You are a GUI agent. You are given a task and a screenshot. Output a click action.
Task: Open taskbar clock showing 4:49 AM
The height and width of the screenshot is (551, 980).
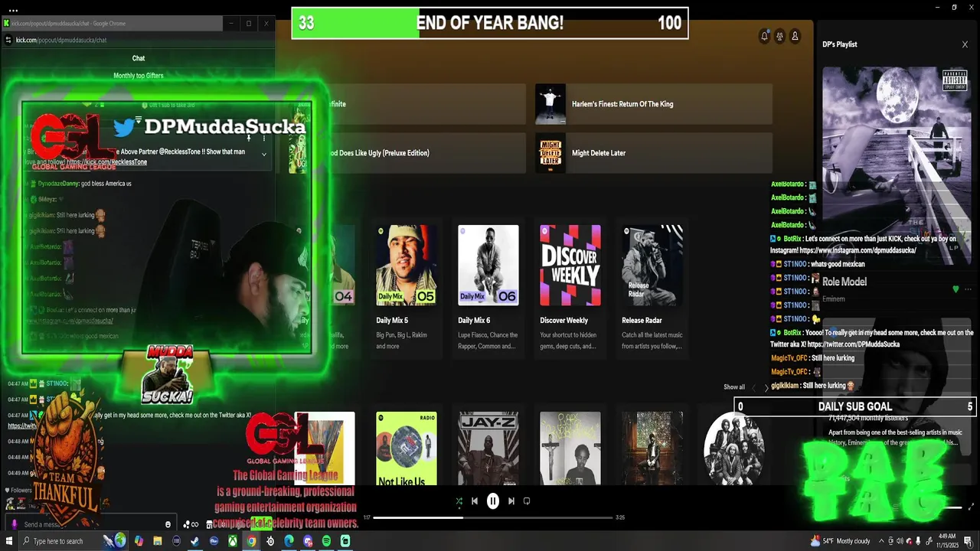point(947,541)
